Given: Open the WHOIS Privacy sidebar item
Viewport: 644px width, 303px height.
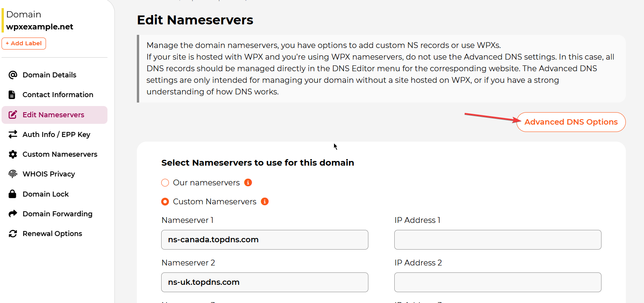Looking at the screenshot, I should coord(49,174).
